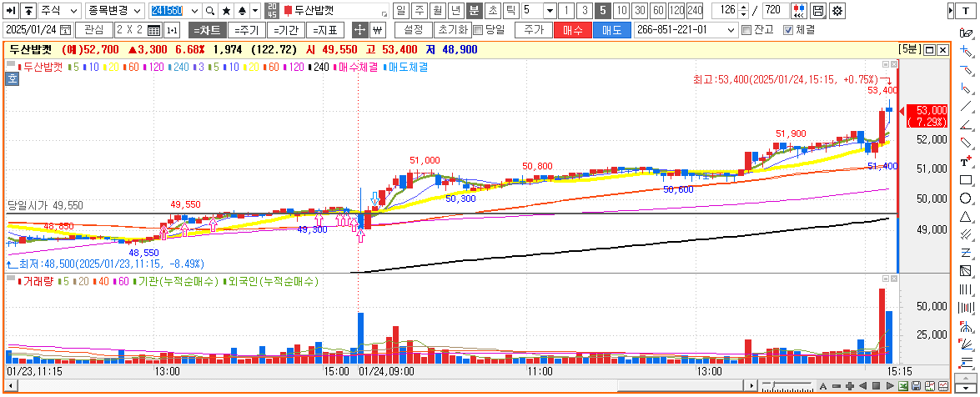Switch to the =차트 tab
980x397 pixels.
pos(206,30)
